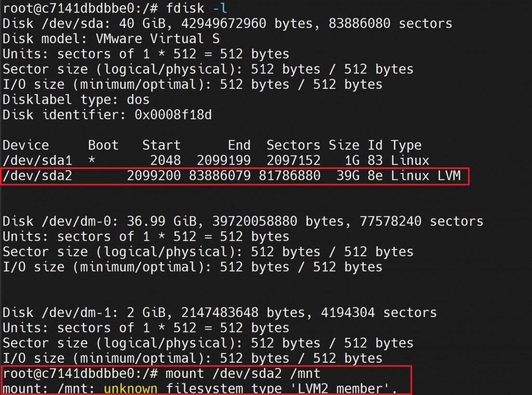
Task: Click 'Disklabel type: dos' line
Action: [76, 99]
